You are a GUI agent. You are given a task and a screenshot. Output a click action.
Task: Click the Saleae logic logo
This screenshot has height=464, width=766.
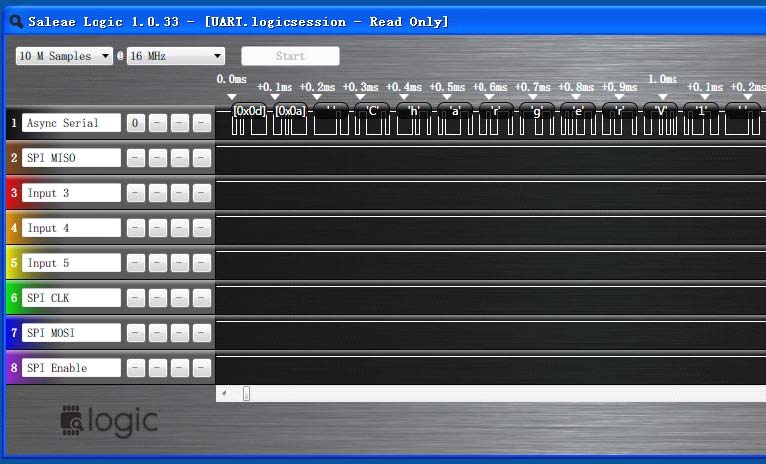[x=109, y=422]
